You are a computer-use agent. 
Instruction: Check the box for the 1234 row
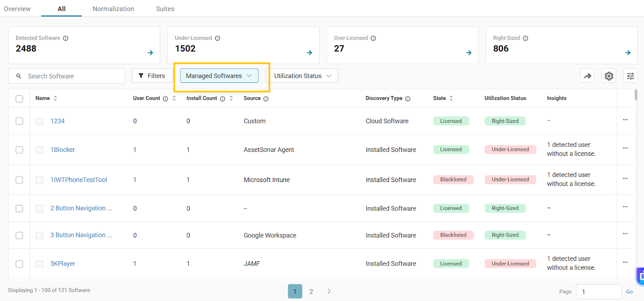[x=19, y=121]
